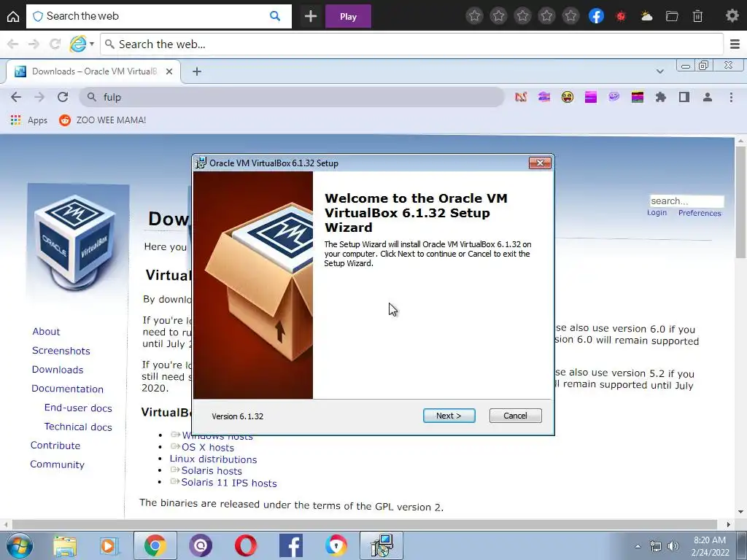Open the Chrome profile icon

(708, 97)
